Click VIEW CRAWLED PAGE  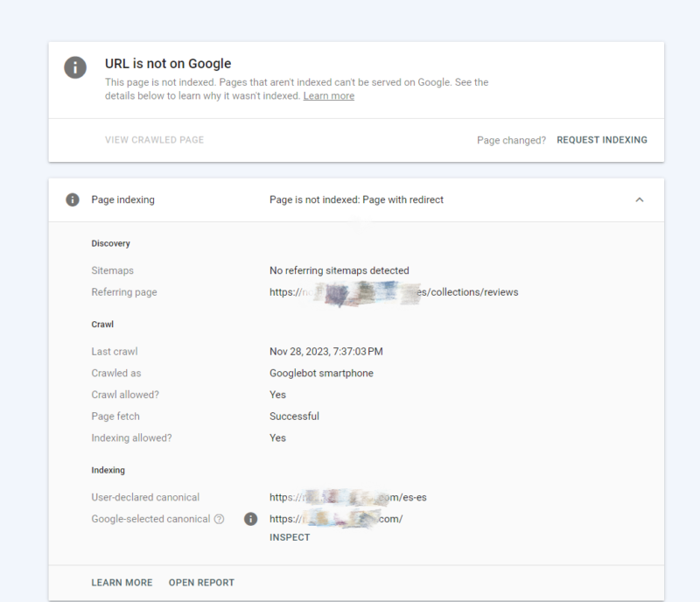154,140
